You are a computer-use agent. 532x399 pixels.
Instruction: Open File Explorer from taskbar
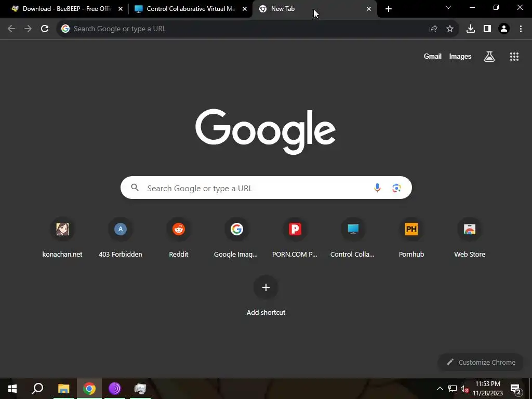pyautogui.click(x=63, y=389)
